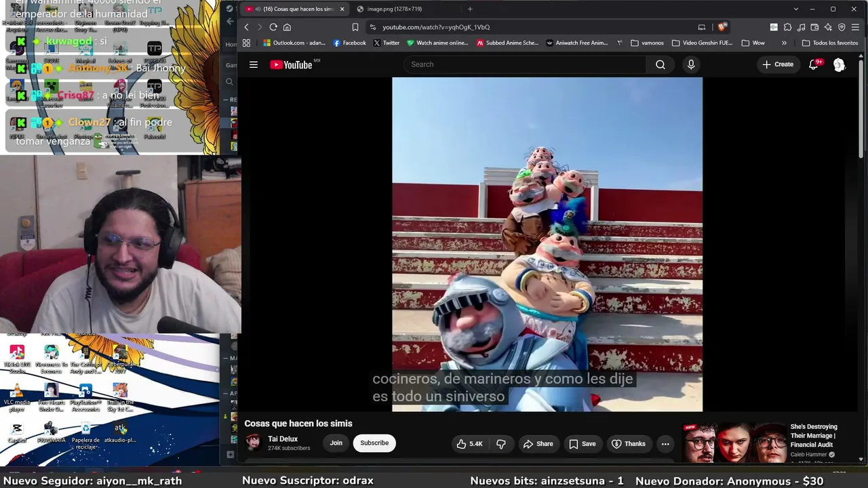This screenshot has height=488, width=868.
Task: Open Cyberpunk 2077 desktop shortcut
Action: point(120,359)
